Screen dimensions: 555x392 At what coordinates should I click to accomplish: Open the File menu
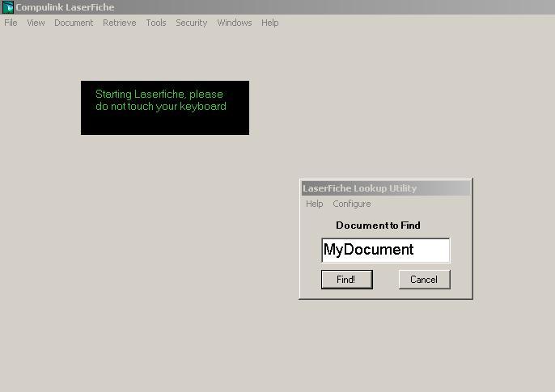point(11,23)
